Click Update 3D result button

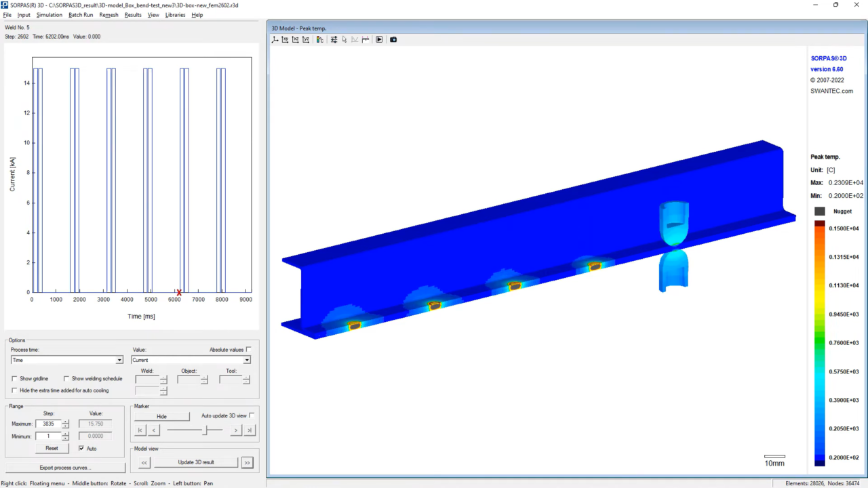point(196,462)
